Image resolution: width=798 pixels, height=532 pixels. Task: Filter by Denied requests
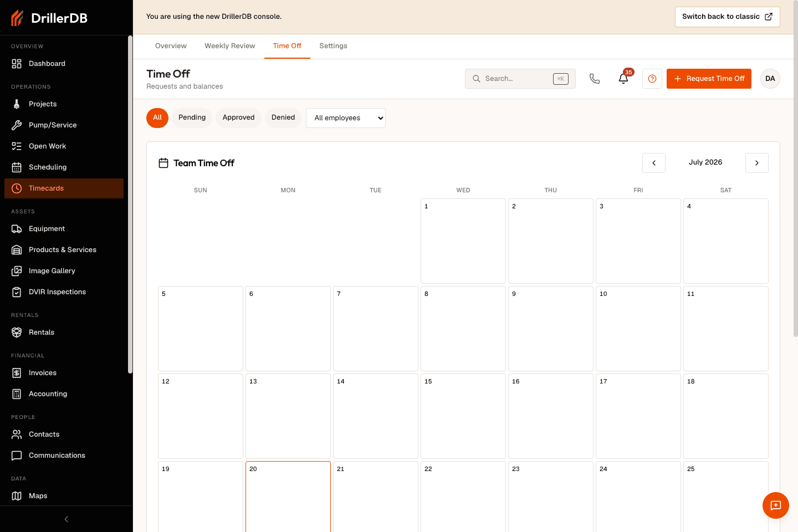(283, 118)
